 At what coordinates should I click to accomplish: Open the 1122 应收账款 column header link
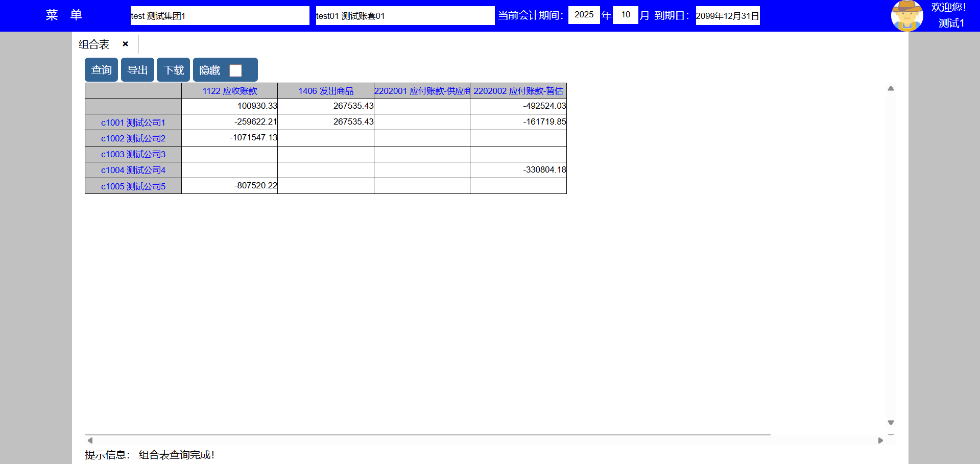click(230, 91)
